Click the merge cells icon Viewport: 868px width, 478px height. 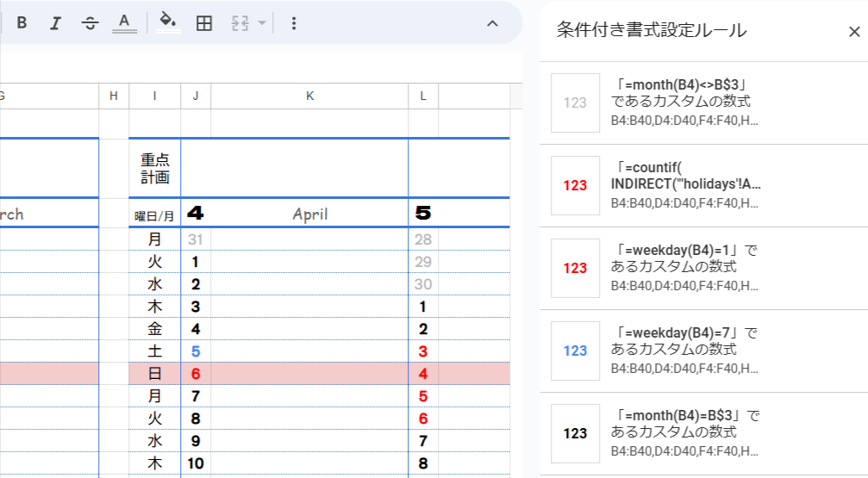(x=240, y=23)
